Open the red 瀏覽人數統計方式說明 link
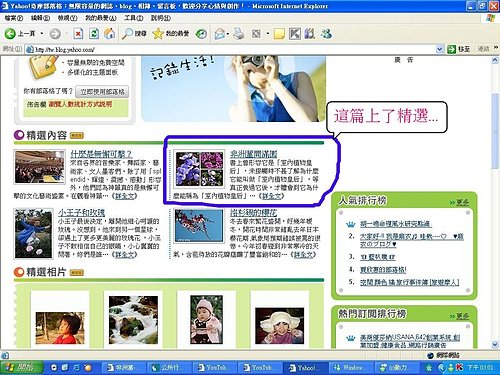The width and height of the screenshot is (500, 375). click(x=80, y=104)
